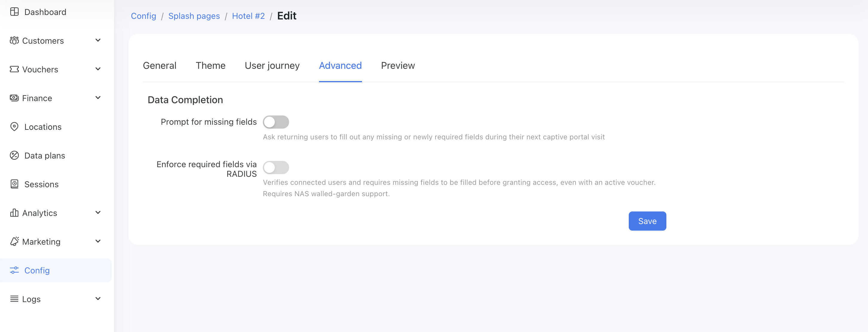Open the User journey tab
This screenshot has height=332, width=868.
[272, 66]
